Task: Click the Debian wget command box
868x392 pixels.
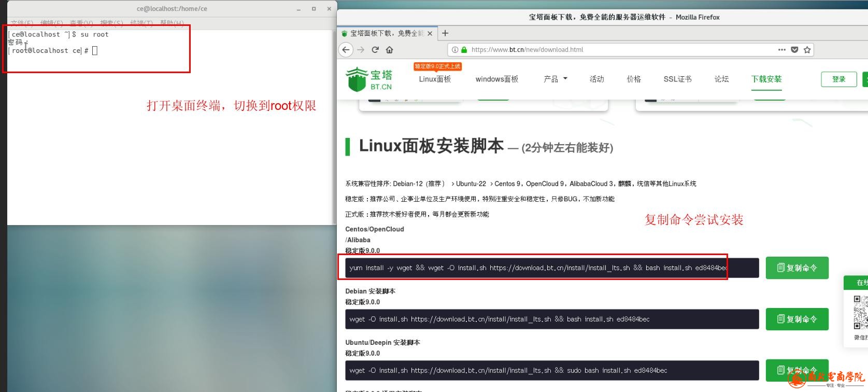Action: click(x=552, y=319)
